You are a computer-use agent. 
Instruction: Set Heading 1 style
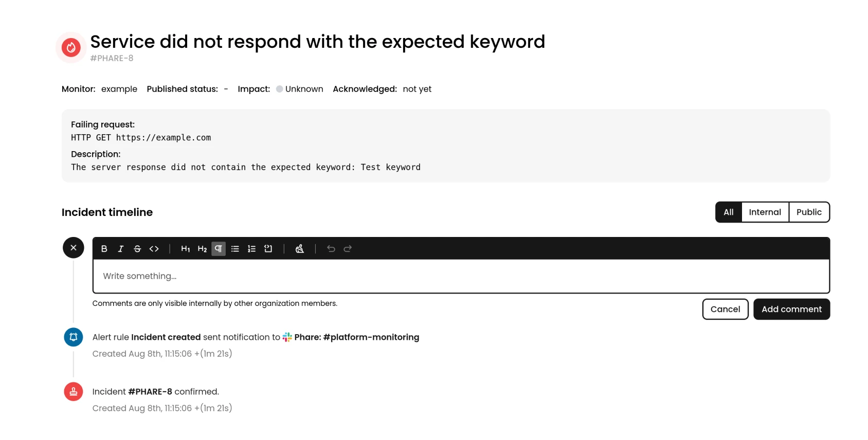(186, 249)
